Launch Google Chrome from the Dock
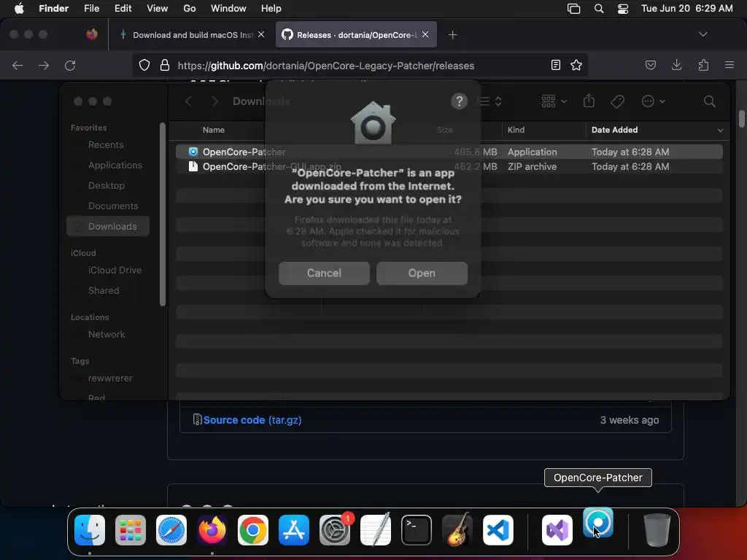This screenshot has height=560, width=747. tap(253, 530)
